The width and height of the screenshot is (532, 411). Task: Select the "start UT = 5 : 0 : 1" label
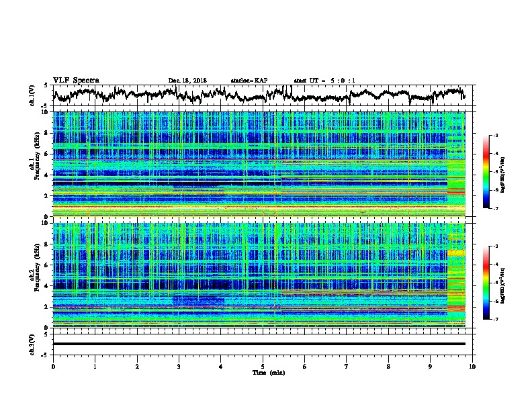[324, 81]
